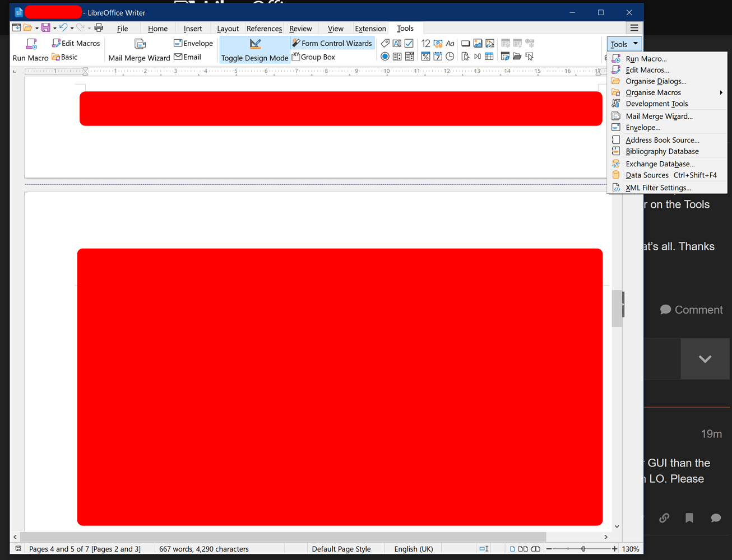Insert a Formatted Field control
The height and width of the screenshot is (560, 732).
pos(425,57)
